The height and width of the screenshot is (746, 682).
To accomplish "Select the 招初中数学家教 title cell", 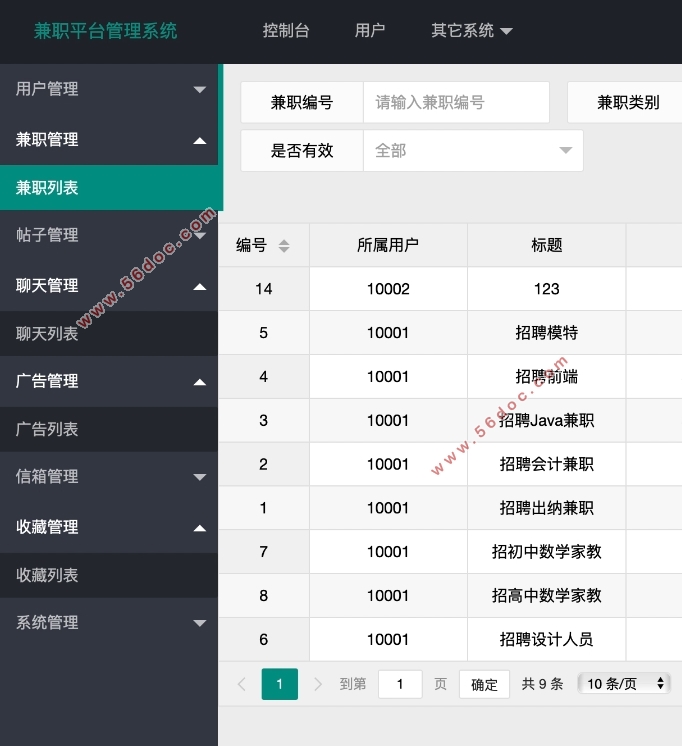I will tap(546, 551).
